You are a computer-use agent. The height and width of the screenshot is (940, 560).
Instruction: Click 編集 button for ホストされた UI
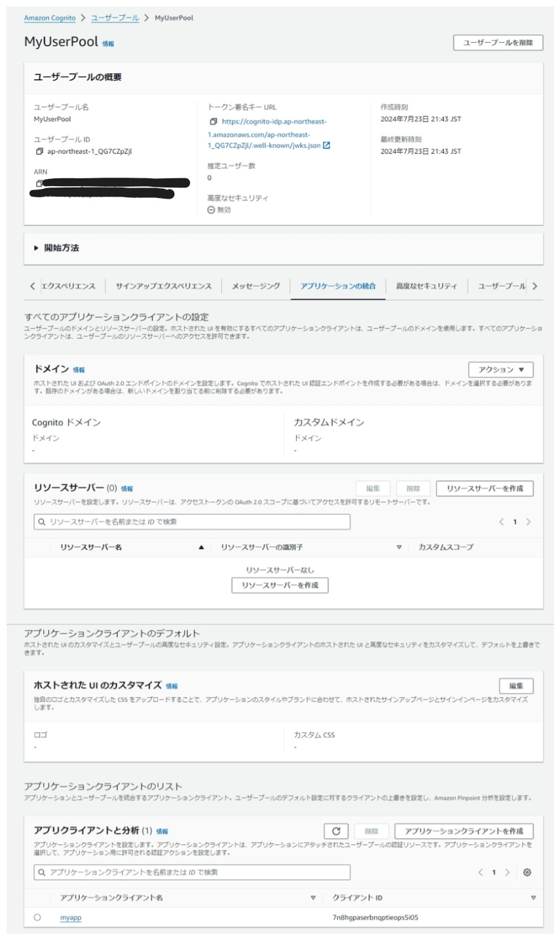pos(516,686)
